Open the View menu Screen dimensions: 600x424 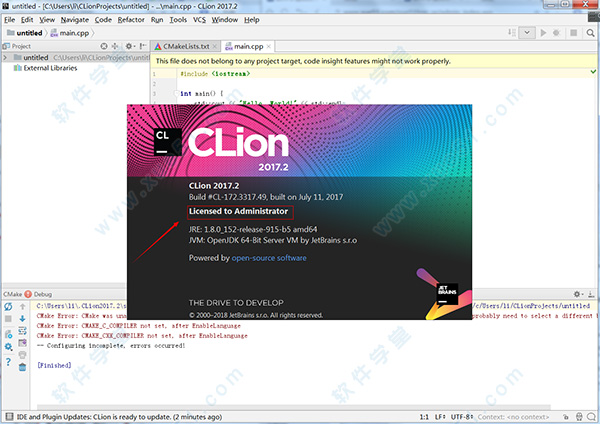point(47,20)
